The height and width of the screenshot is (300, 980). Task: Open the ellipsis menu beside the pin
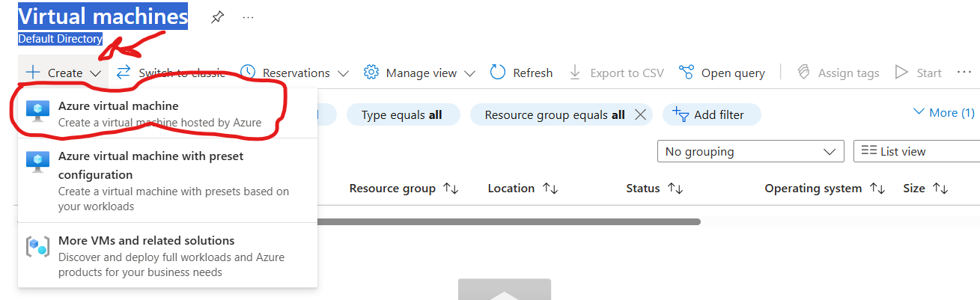click(x=248, y=17)
